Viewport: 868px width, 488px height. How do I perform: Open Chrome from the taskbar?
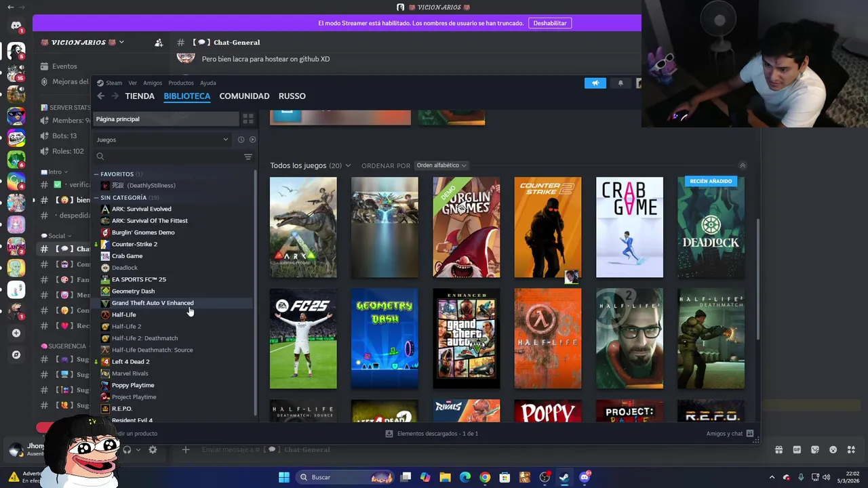(x=485, y=477)
